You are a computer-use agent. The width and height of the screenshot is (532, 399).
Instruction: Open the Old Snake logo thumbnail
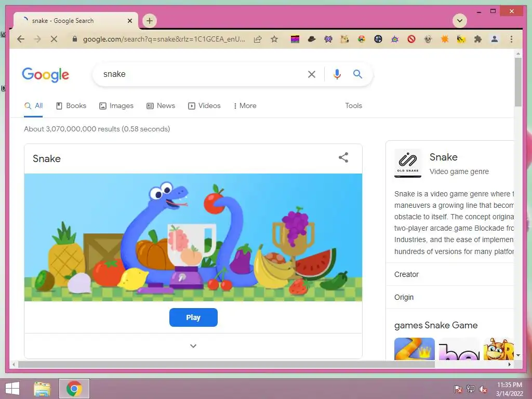[408, 163]
